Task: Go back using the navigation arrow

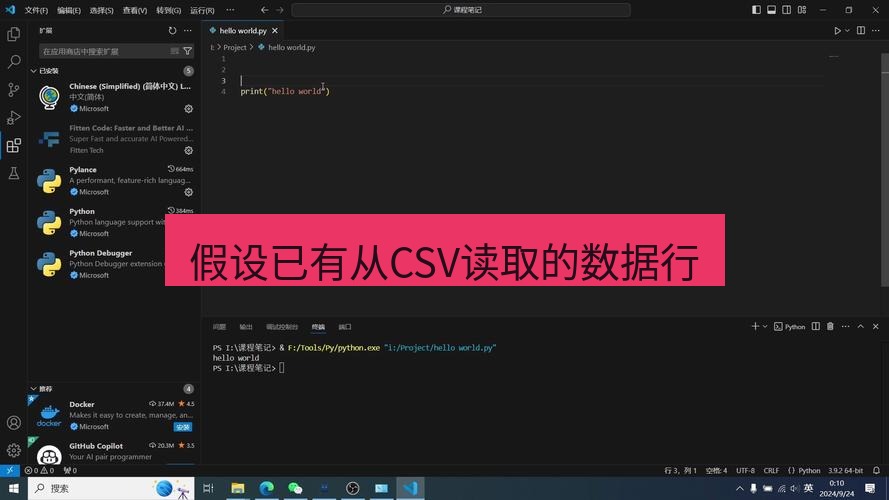Action: [264, 10]
